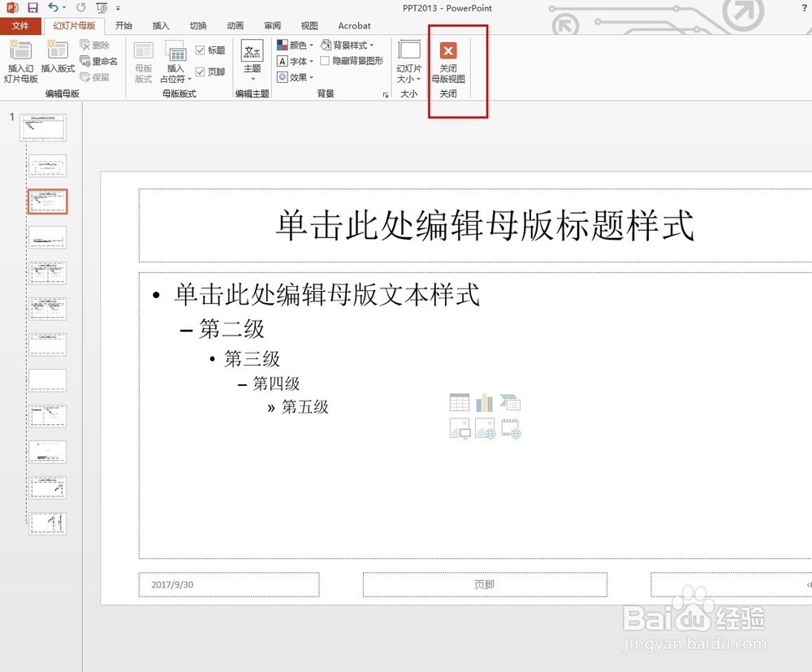This screenshot has height=672, width=812.
Task: Click PowerPoint app icon in title bar
Action: (x=12, y=8)
